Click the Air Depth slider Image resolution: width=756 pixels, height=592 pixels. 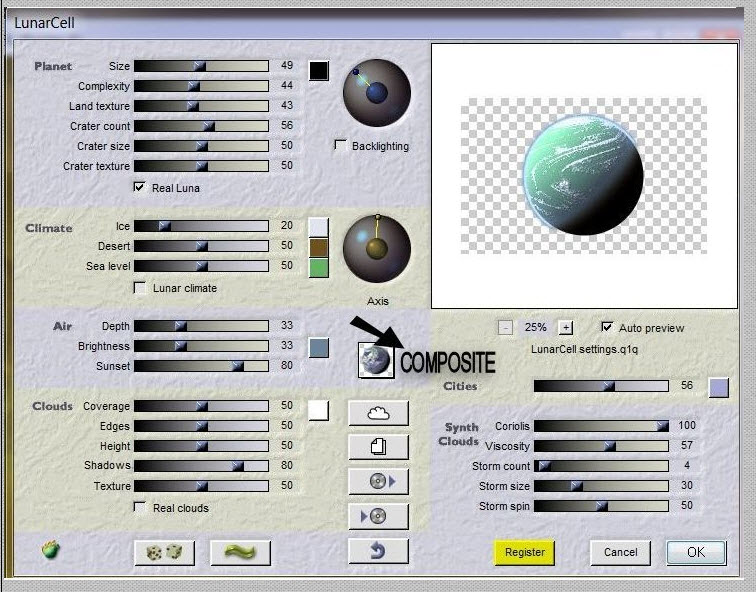click(201, 326)
